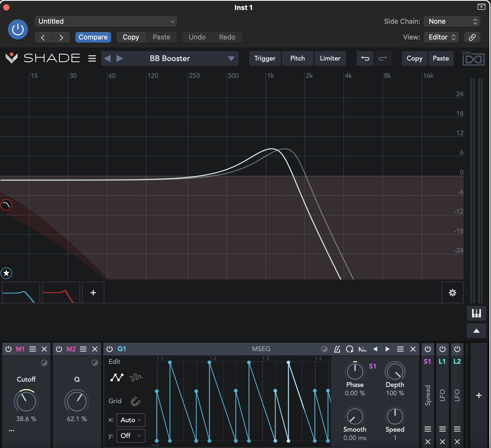Click the ellipsis under Cutoff
The width and height of the screenshot is (491, 448).
tap(11, 431)
